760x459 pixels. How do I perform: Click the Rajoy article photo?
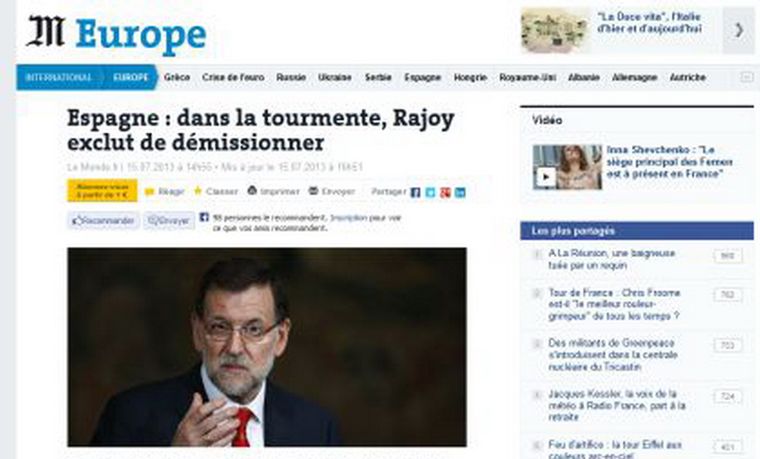pos(267,347)
